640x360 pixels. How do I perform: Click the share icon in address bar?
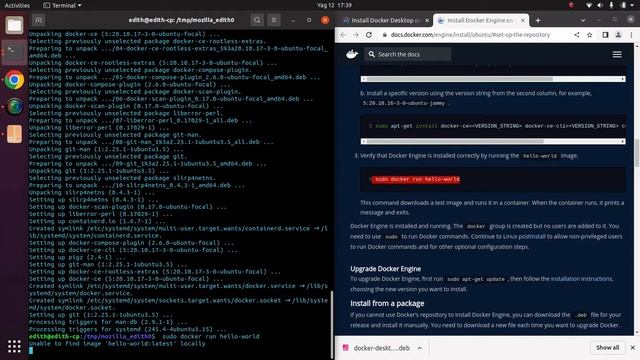click(x=577, y=35)
